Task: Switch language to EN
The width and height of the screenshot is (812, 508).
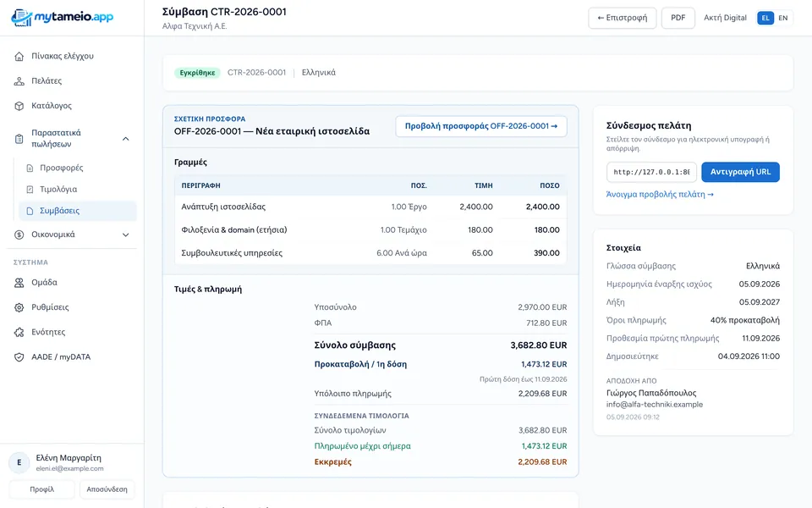Action: [783, 18]
